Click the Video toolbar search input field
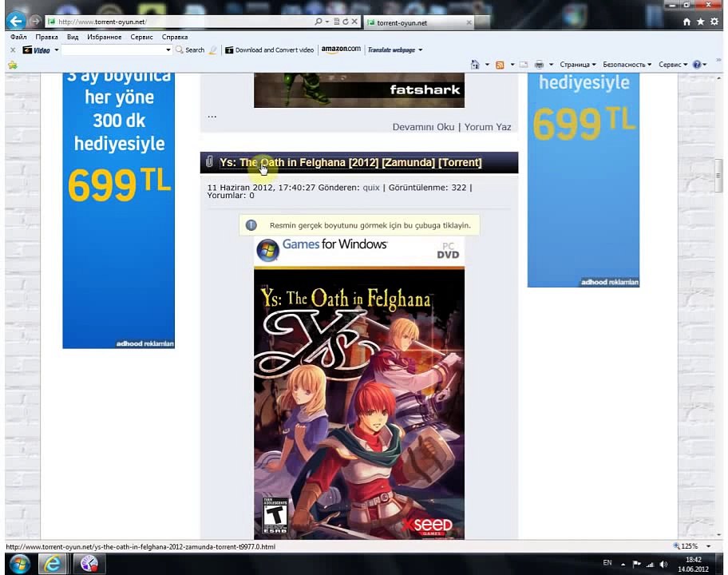Viewport: 728px width, 575px height. click(x=113, y=50)
